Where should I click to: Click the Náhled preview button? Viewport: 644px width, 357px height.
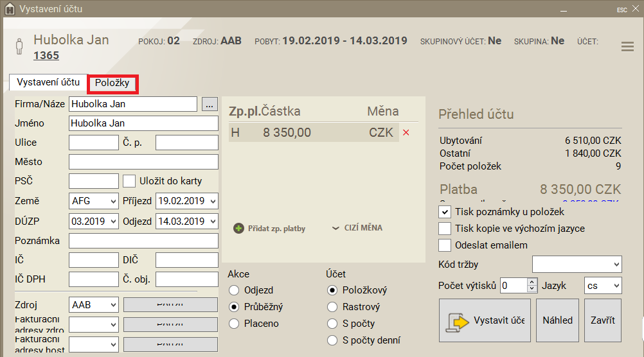point(557,320)
